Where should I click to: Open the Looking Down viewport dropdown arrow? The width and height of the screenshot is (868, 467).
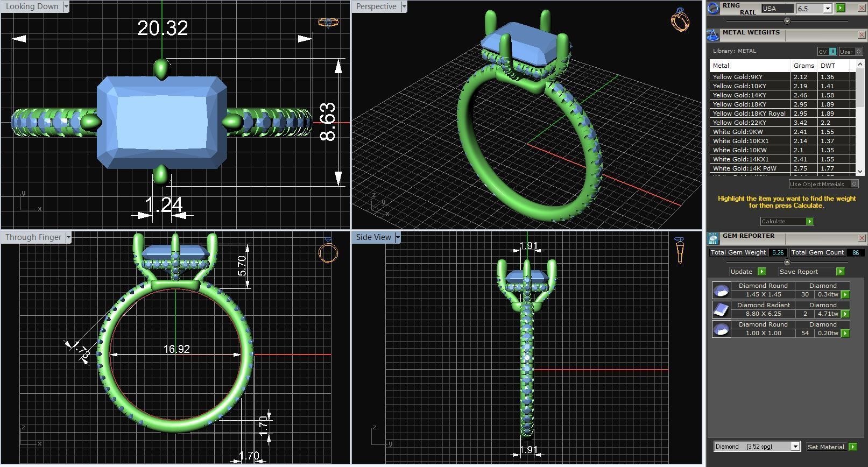click(66, 6)
